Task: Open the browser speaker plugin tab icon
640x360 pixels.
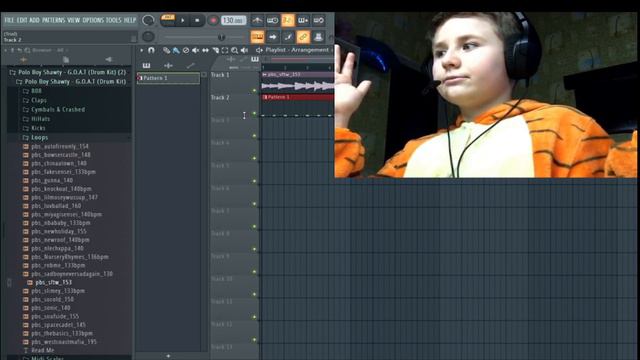Action: point(109,60)
